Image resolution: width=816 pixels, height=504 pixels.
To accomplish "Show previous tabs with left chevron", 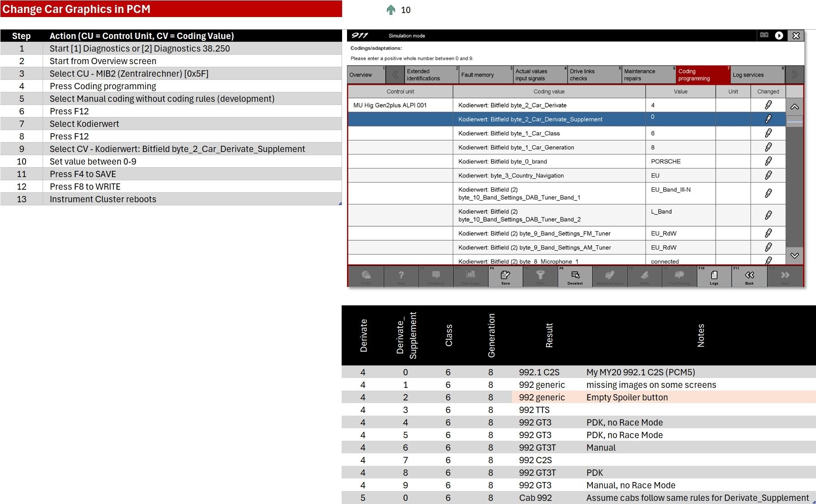I will (395, 75).
